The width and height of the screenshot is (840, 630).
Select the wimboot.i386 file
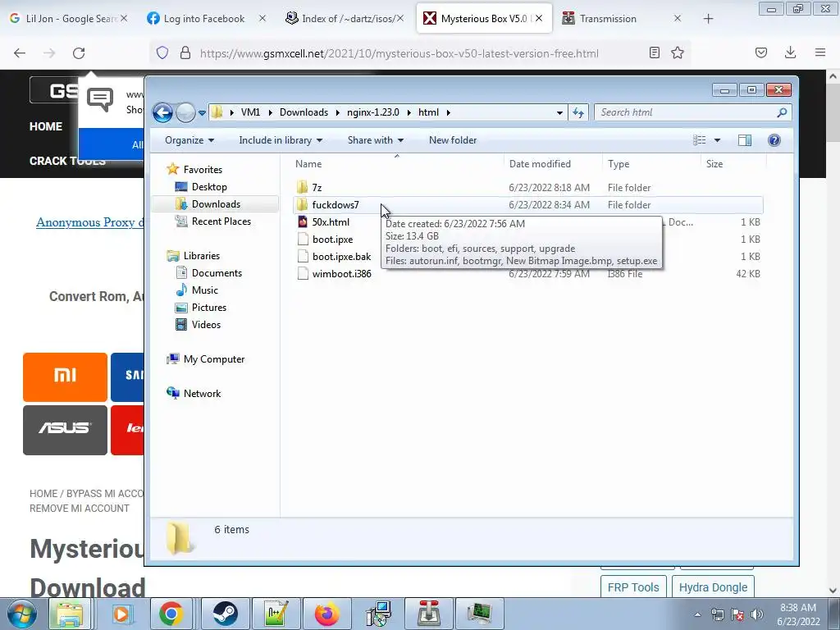pyautogui.click(x=341, y=273)
